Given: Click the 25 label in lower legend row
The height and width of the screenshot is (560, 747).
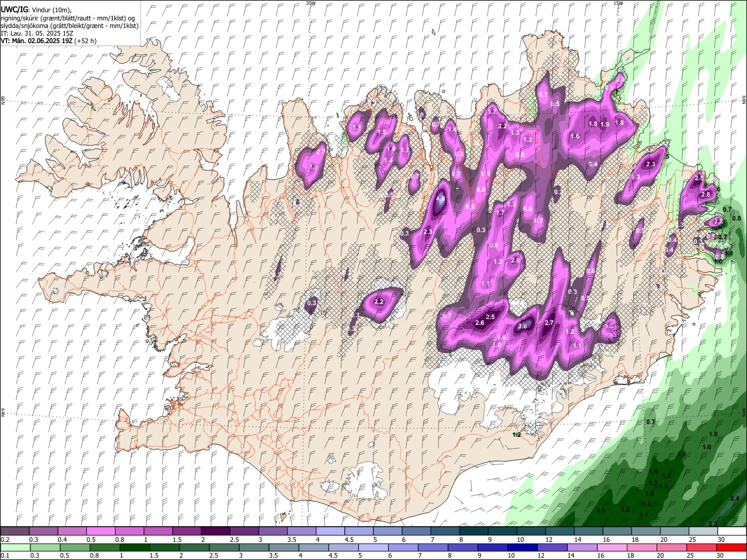Looking at the screenshot, I should 689,556.
